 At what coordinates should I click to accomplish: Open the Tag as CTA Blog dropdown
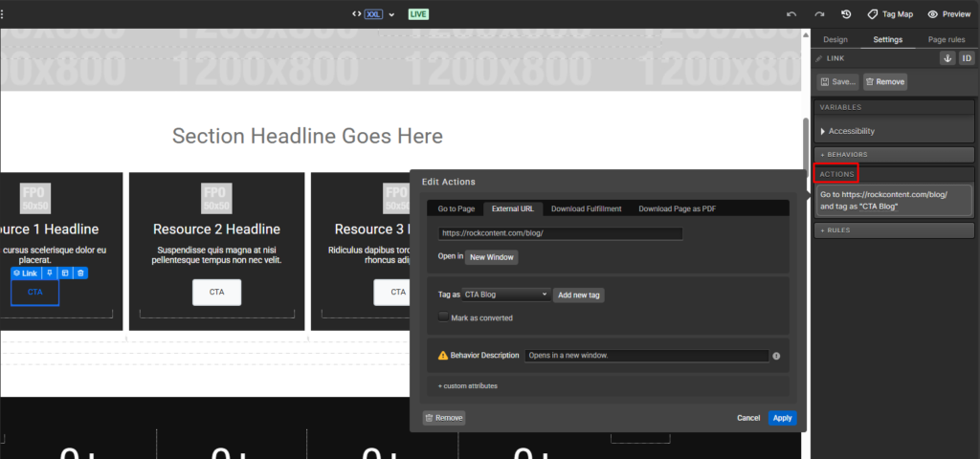pos(506,295)
